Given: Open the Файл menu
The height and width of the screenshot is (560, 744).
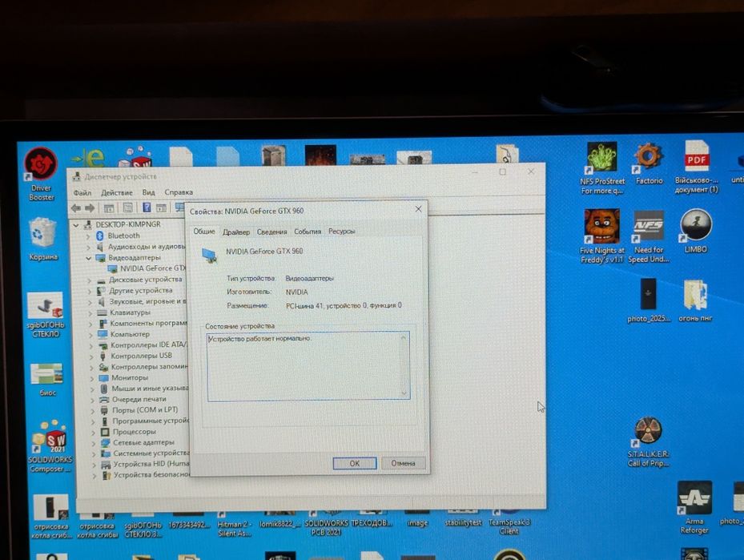Looking at the screenshot, I should pyautogui.click(x=82, y=193).
